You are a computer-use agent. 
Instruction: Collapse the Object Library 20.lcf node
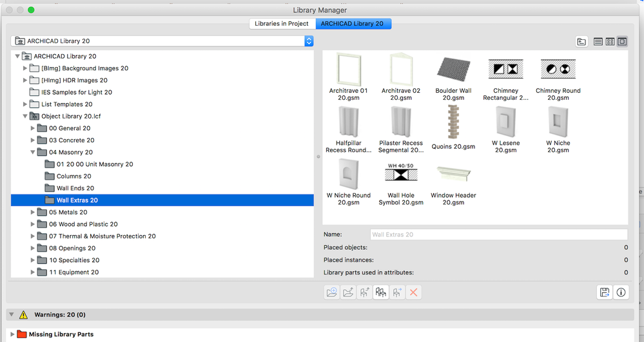pyautogui.click(x=25, y=116)
